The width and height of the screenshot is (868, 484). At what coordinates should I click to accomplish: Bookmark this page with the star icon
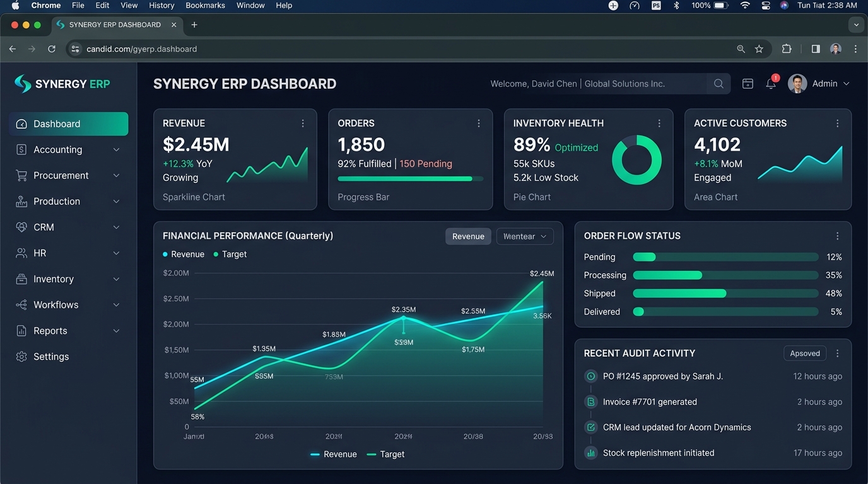click(759, 49)
